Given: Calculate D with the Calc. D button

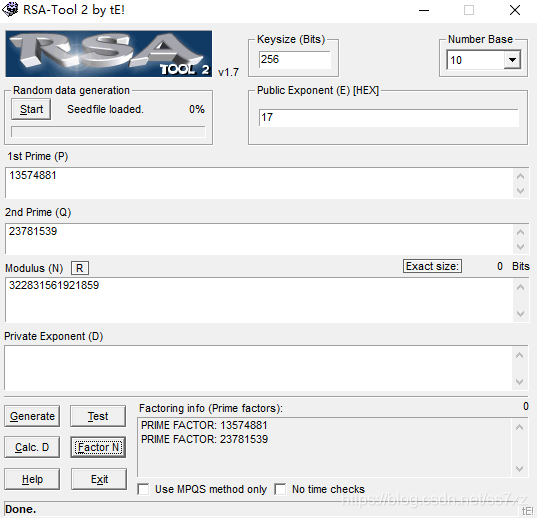Looking at the screenshot, I should [32, 447].
